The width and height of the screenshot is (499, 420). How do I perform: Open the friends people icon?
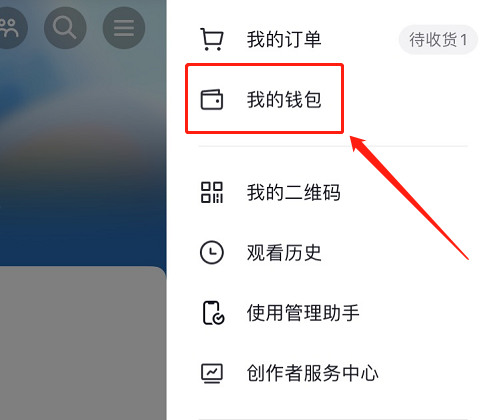pyautogui.click(x=9, y=28)
